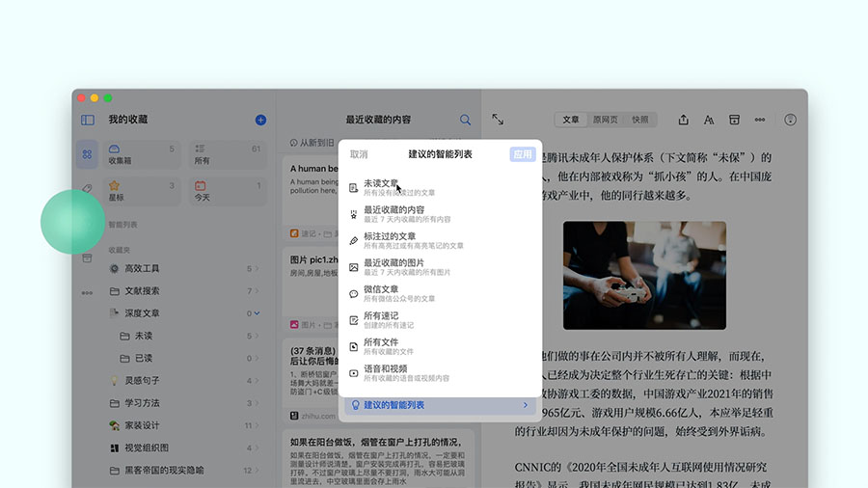Click the blue add-collection plus button
The height and width of the screenshot is (488, 868).
coord(260,120)
